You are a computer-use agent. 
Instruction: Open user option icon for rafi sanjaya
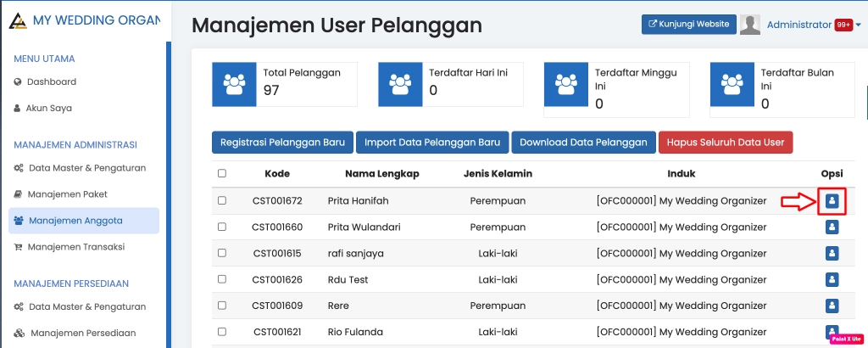(x=832, y=253)
